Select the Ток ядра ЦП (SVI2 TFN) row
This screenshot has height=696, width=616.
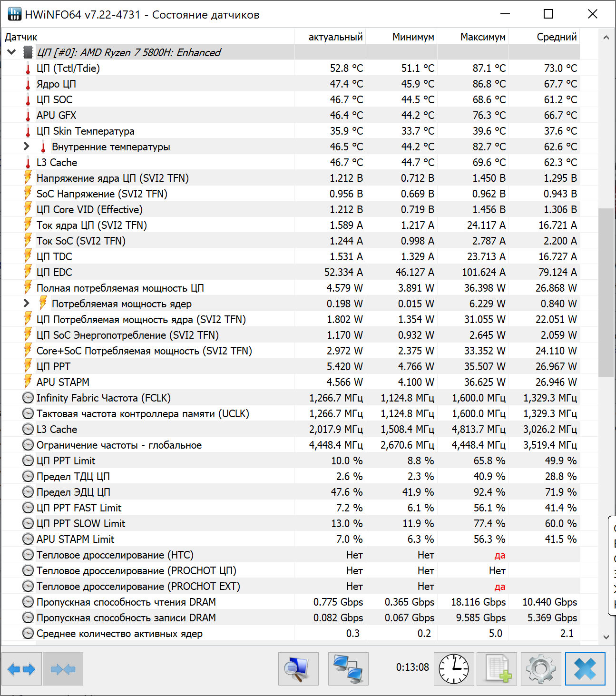[291, 225]
